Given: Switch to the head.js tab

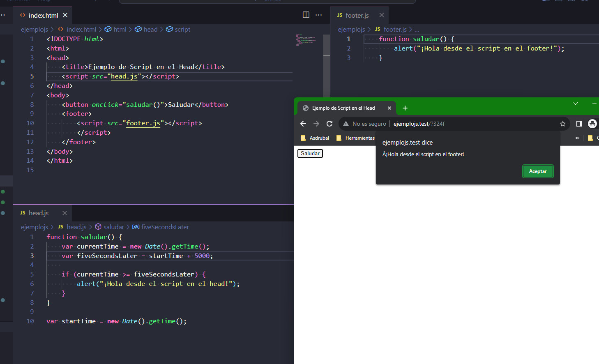Looking at the screenshot, I should pyautogui.click(x=39, y=213).
